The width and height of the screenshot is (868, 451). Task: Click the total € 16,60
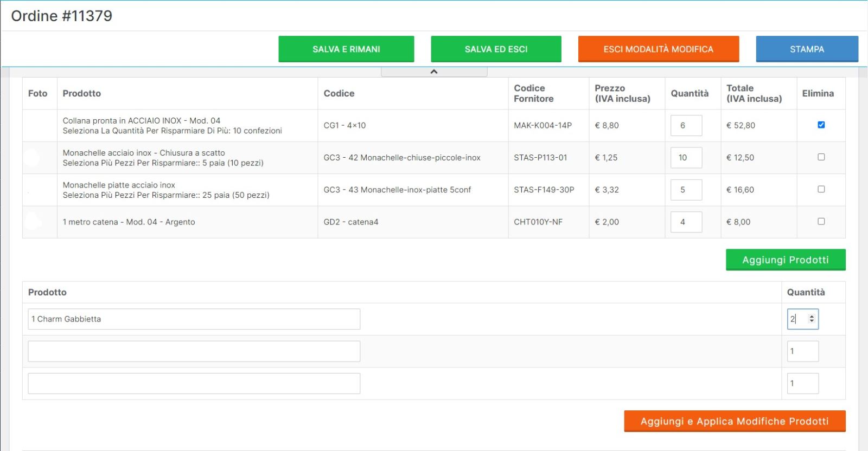click(740, 190)
